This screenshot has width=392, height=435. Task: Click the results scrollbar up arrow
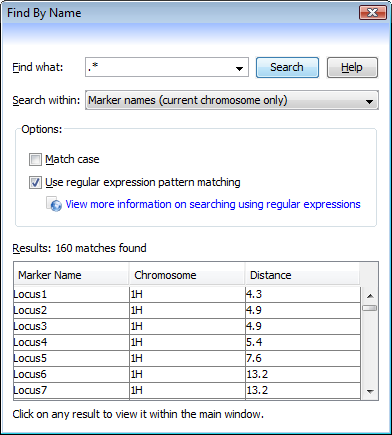(x=370, y=295)
